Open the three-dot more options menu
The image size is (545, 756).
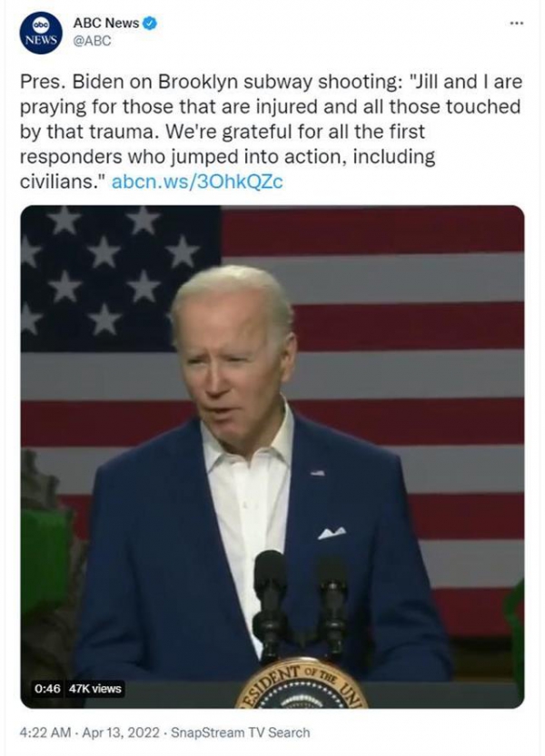[x=517, y=23]
